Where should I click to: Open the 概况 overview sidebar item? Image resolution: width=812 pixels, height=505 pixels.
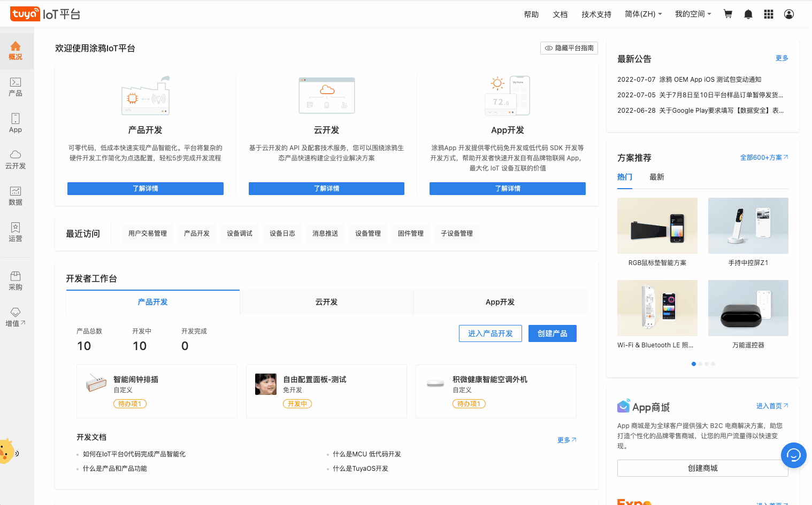16,51
